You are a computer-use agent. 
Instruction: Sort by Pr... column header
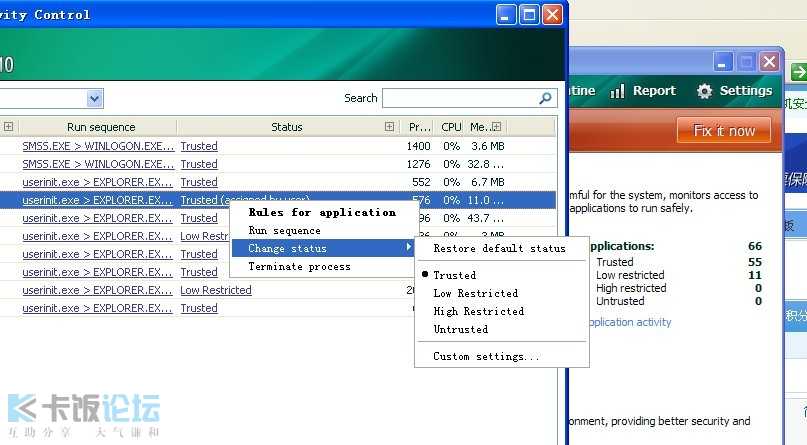click(419, 127)
